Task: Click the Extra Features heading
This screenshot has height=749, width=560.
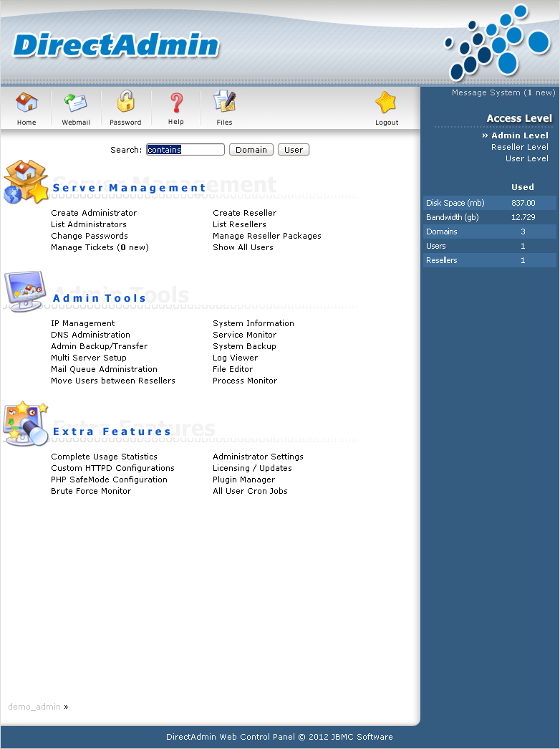Action: click(x=112, y=431)
